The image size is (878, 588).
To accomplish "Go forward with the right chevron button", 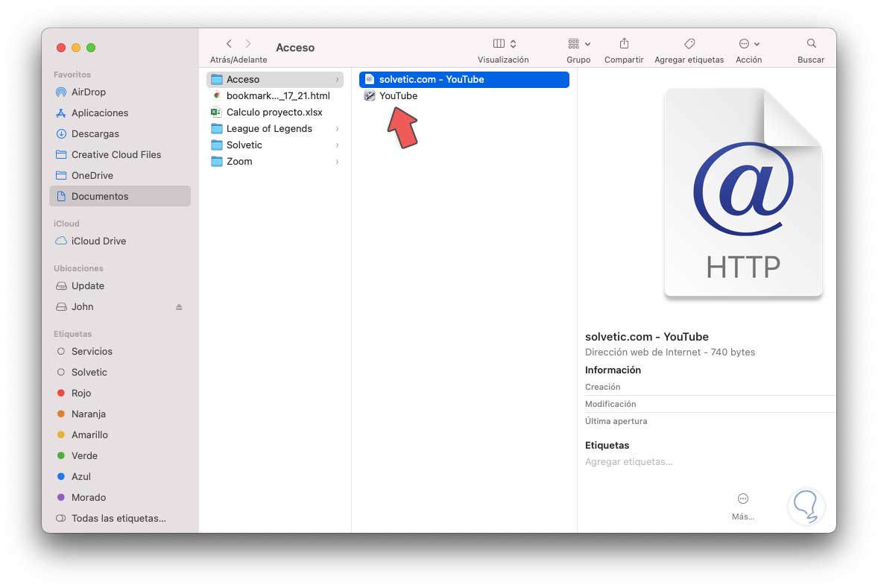I will coord(248,44).
